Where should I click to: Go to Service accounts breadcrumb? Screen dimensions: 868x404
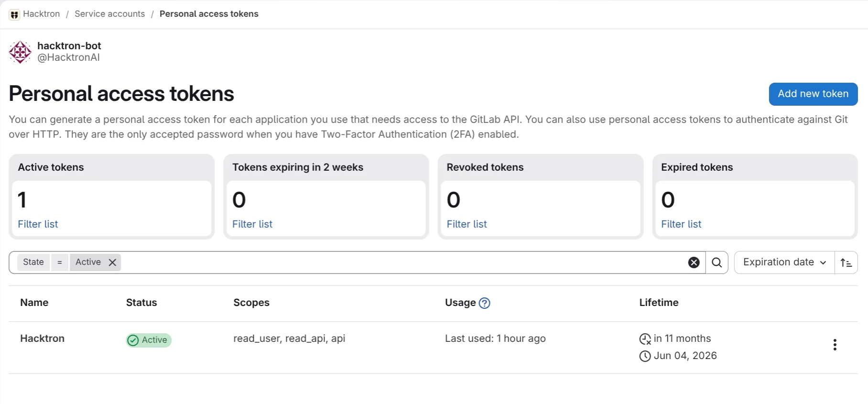tap(109, 14)
